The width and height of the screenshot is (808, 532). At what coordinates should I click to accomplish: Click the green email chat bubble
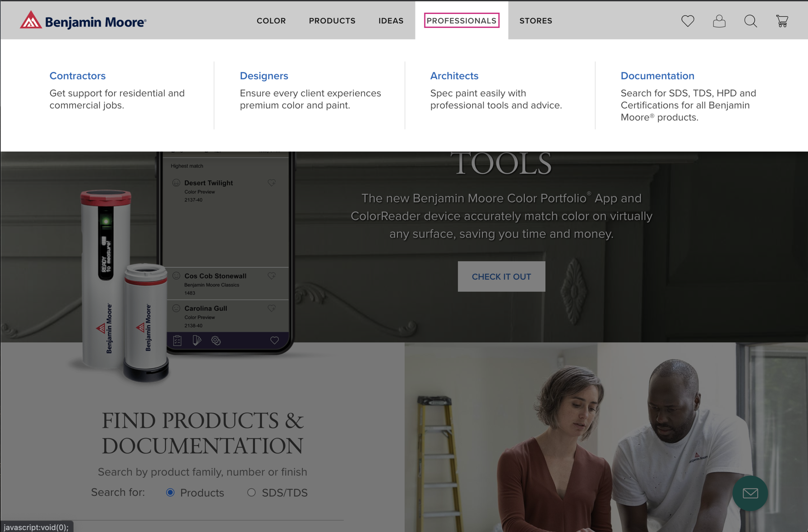pos(750,493)
